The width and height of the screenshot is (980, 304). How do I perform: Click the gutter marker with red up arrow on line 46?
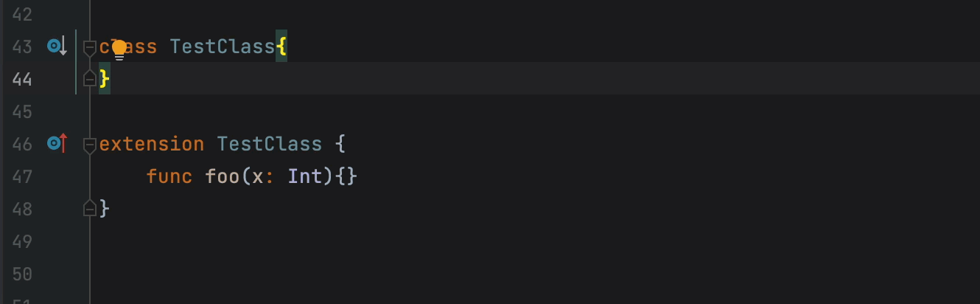tap(57, 143)
